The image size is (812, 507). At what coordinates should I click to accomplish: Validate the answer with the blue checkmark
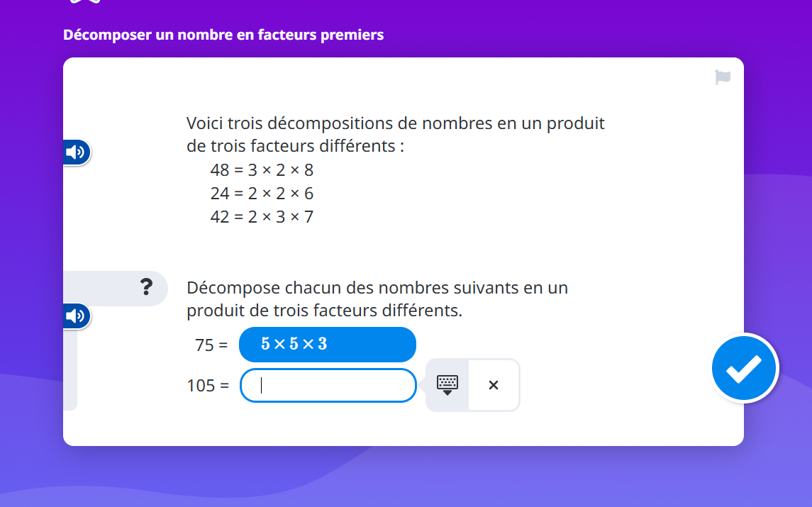point(745,368)
